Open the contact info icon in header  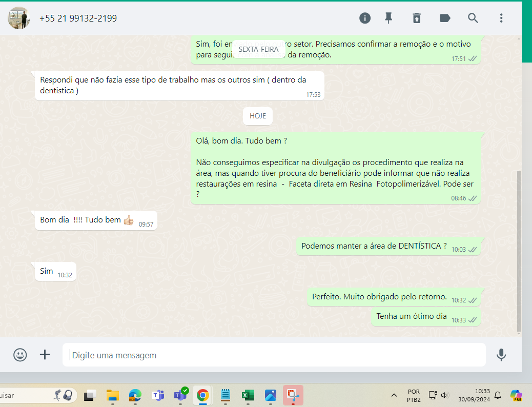tap(365, 18)
